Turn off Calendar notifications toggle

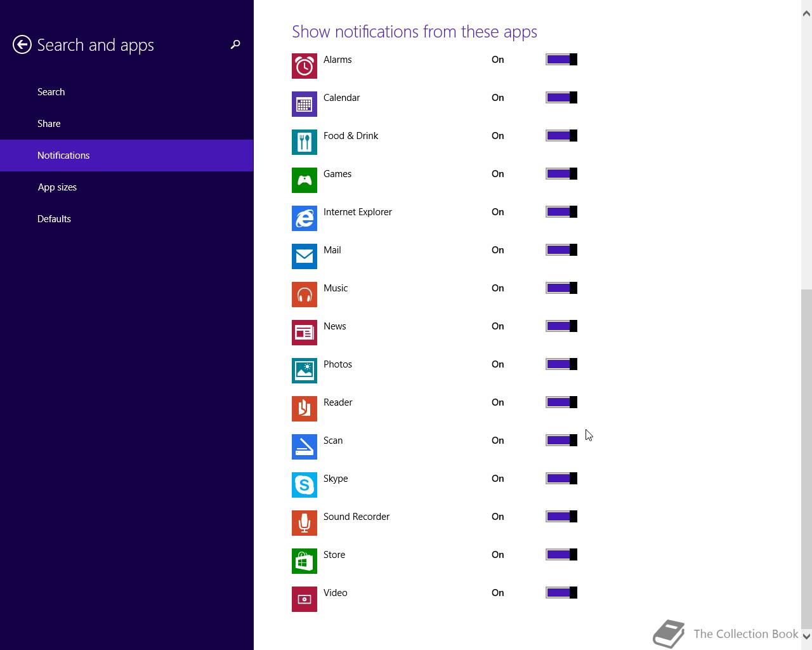[561, 98]
